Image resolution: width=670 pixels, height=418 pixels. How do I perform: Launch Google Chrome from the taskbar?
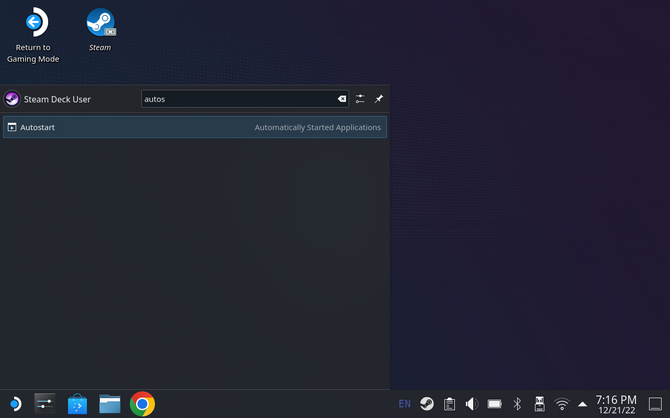pos(142,404)
